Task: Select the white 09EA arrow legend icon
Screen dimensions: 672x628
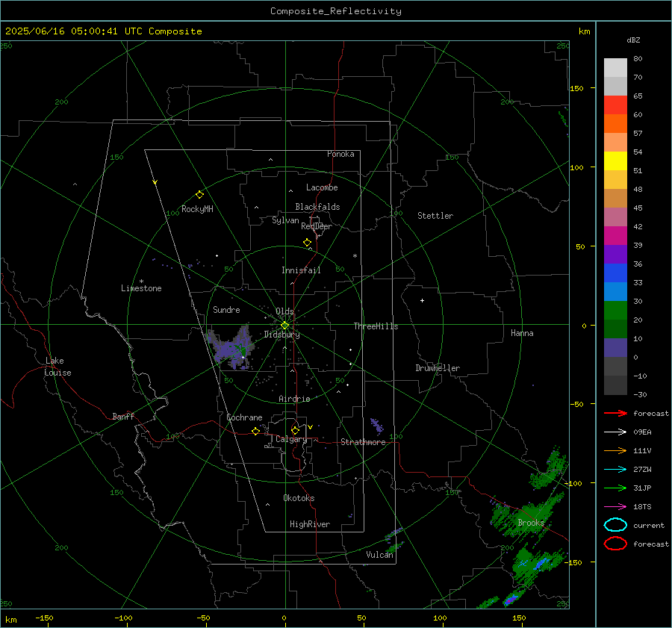Action: 615,432
